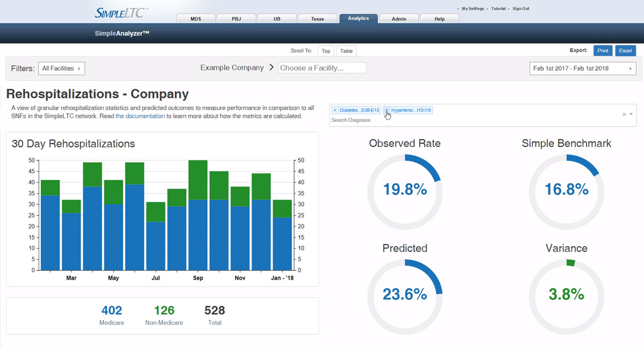Clear all selected diagnoses with the x
Screen dimensions: 644x362
click(624, 114)
